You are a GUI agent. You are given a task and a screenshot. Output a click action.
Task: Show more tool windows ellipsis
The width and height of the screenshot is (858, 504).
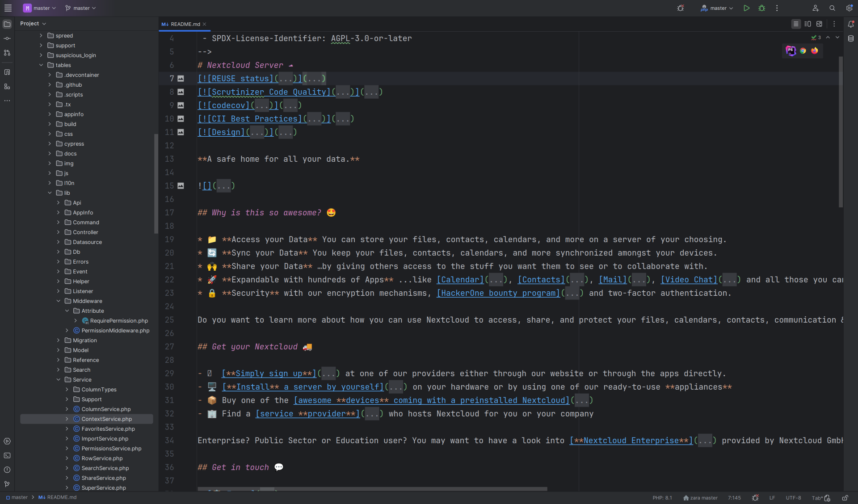coord(7,101)
